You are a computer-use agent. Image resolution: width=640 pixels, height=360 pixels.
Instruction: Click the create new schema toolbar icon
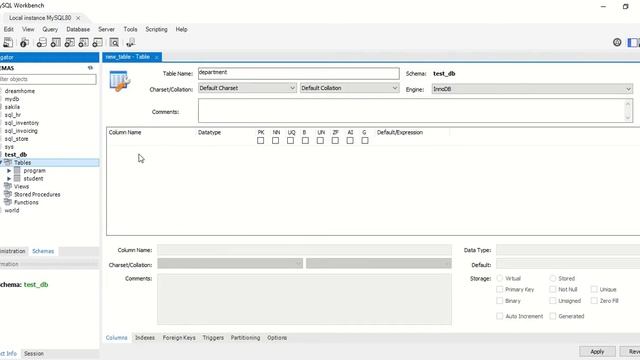click(x=42, y=42)
